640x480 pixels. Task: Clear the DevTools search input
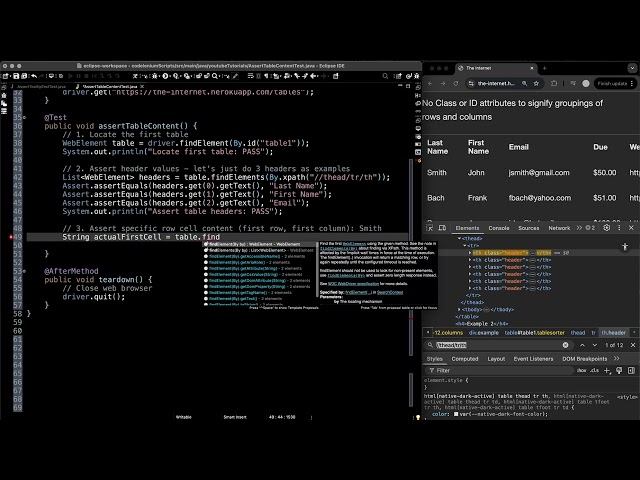(565, 345)
